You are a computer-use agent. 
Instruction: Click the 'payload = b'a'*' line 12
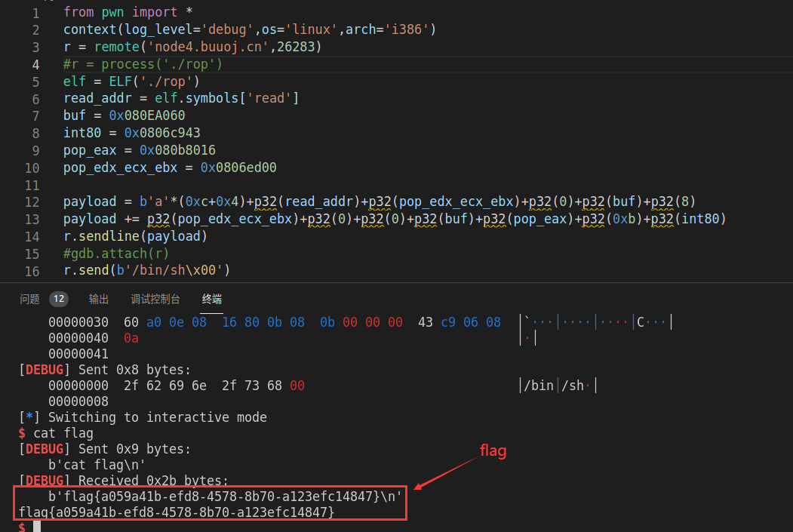click(x=380, y=201)
